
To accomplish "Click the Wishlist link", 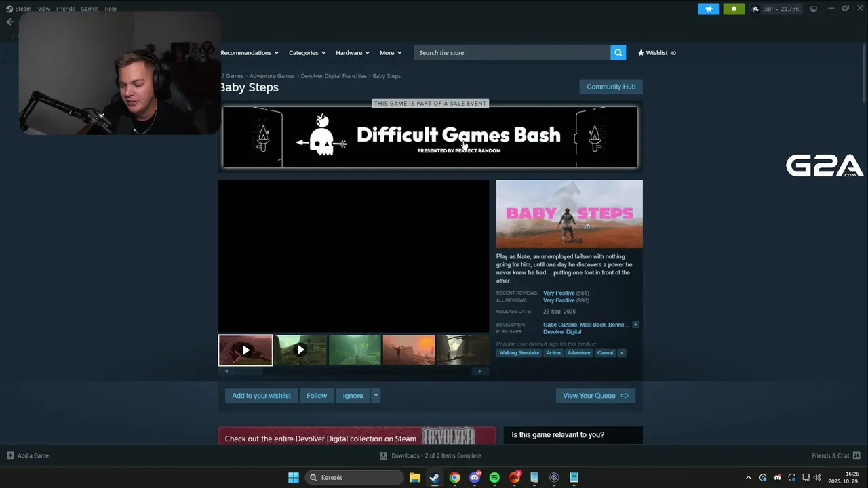I will point(656,52).
